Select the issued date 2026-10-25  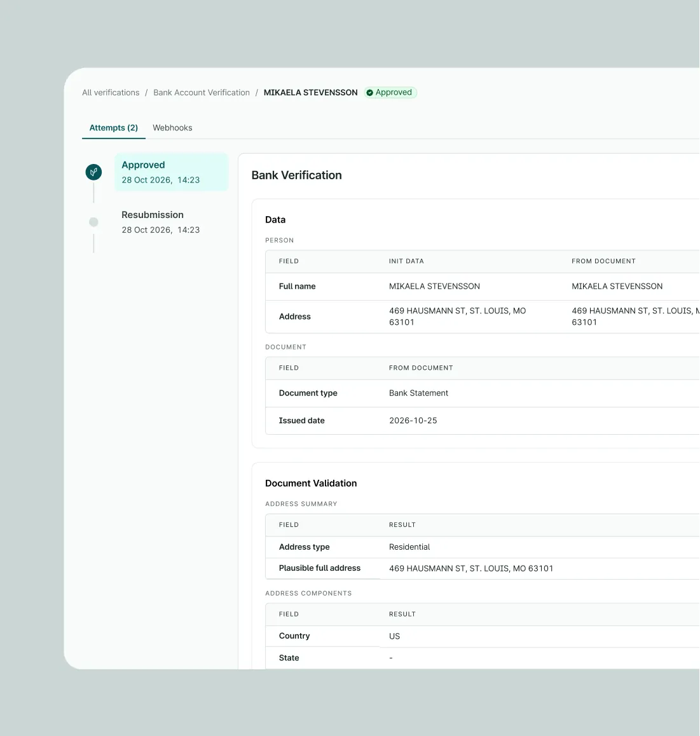tap(413, 421)
